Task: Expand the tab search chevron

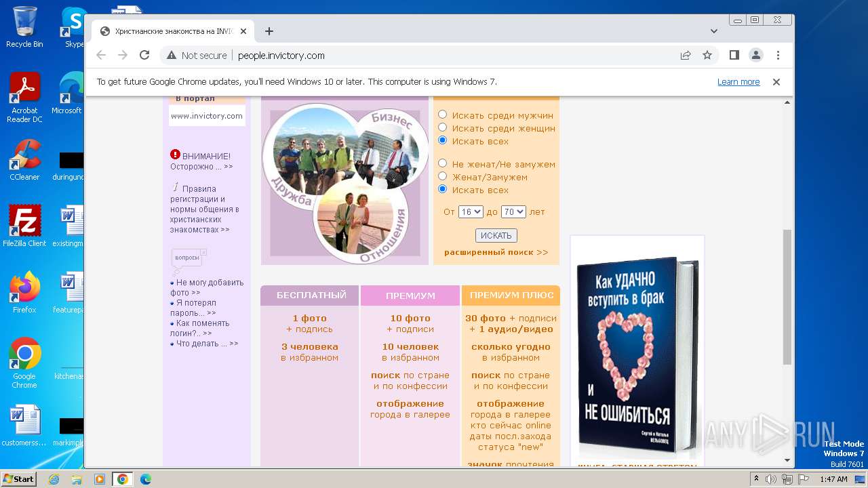Action: click(714, 31)
